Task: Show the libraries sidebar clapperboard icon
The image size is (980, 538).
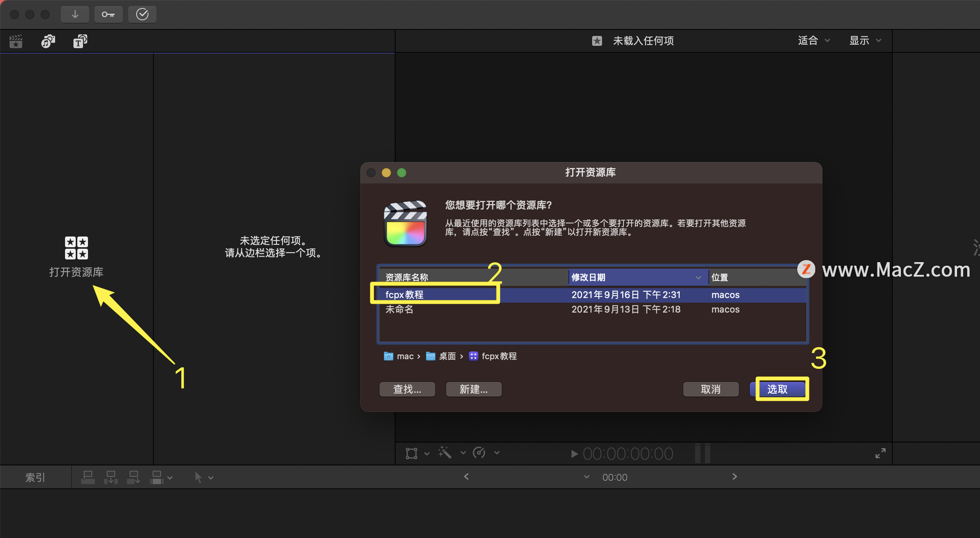Action: [16, 41]
